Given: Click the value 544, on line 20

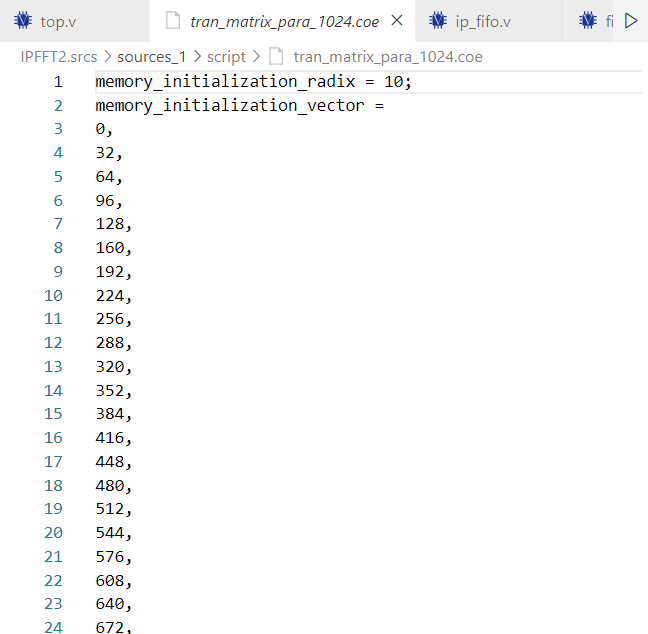Looking at the screenshot, I should pos(114,533).
